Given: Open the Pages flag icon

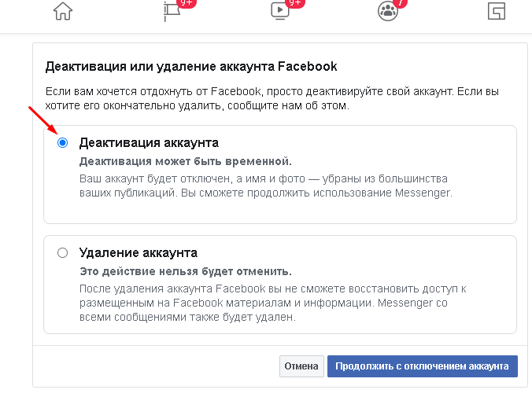Looking at the screenshot, I should 172,13.
